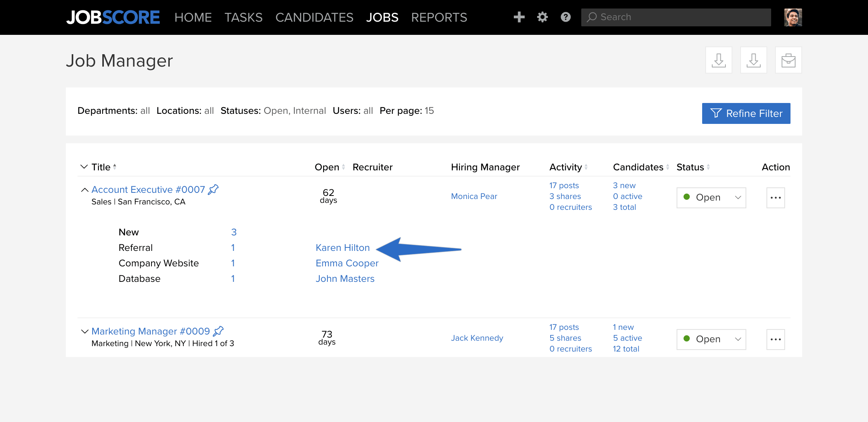Collapse the Account Executive #0007 row

coord(84,190)
